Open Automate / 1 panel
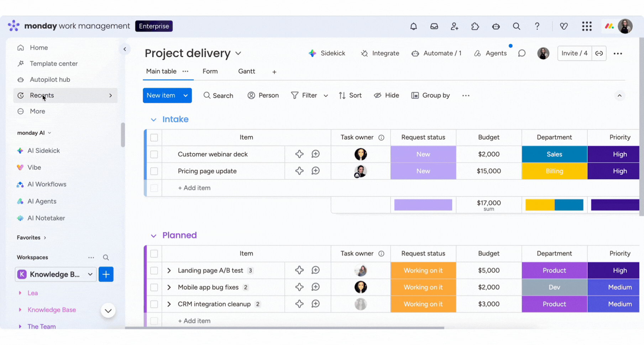 pyautogui.click(x=436, y=53)
